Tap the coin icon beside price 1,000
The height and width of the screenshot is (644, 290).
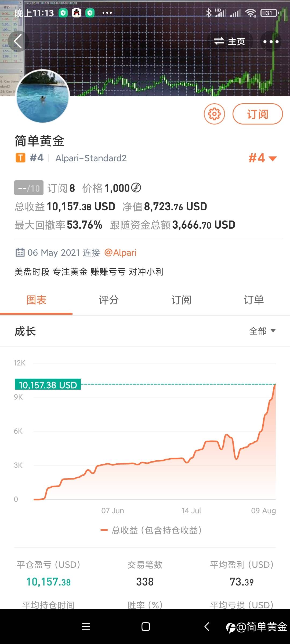[x=136, y=188]
